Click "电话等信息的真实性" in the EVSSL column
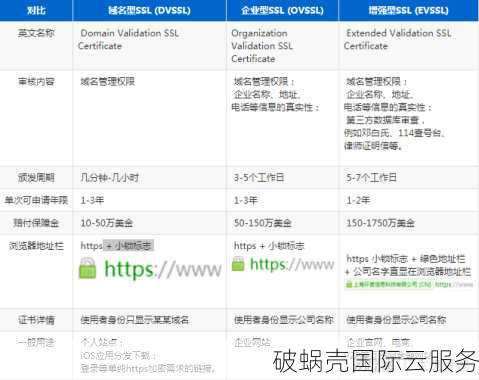The image size is (479, 380). click(x=385, y=107)
